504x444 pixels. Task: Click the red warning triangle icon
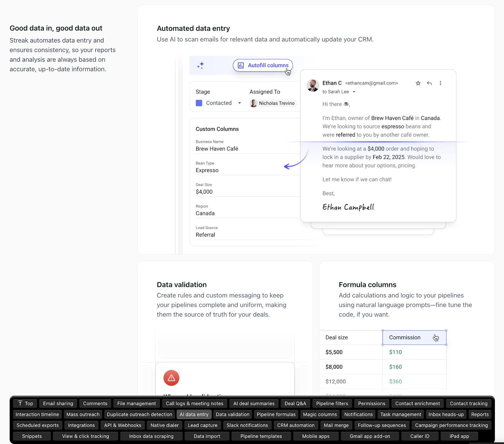(x=171, y=378)
